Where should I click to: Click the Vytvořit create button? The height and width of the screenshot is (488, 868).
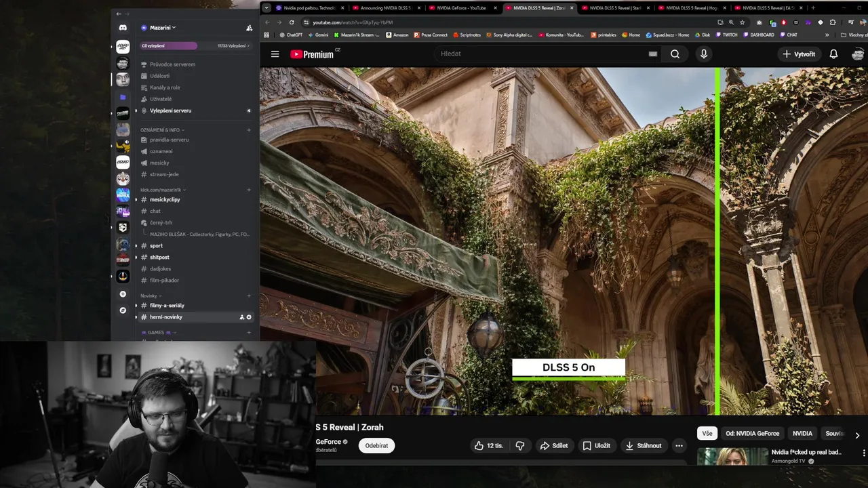click(798, 54)
